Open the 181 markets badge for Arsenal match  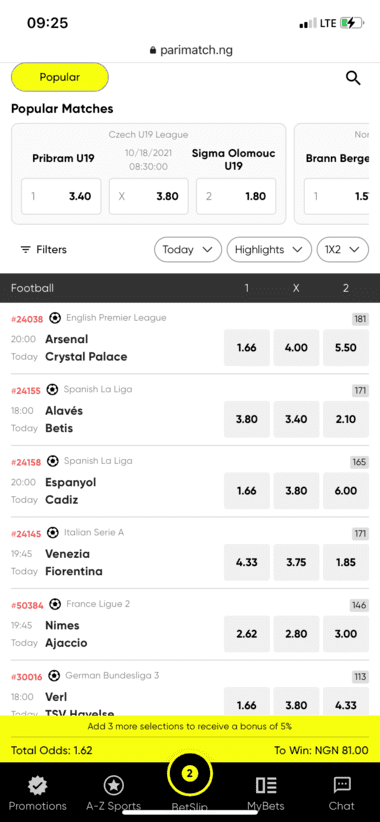coord(360,319)
